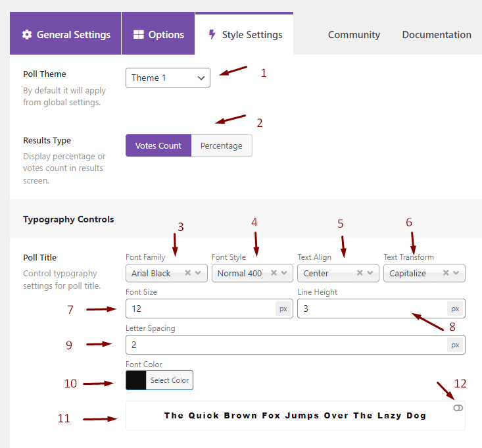The height and width of the screenshot is (448, 482).
Task: Clear the Arial Black font family selection
Action: click(188, 273)
